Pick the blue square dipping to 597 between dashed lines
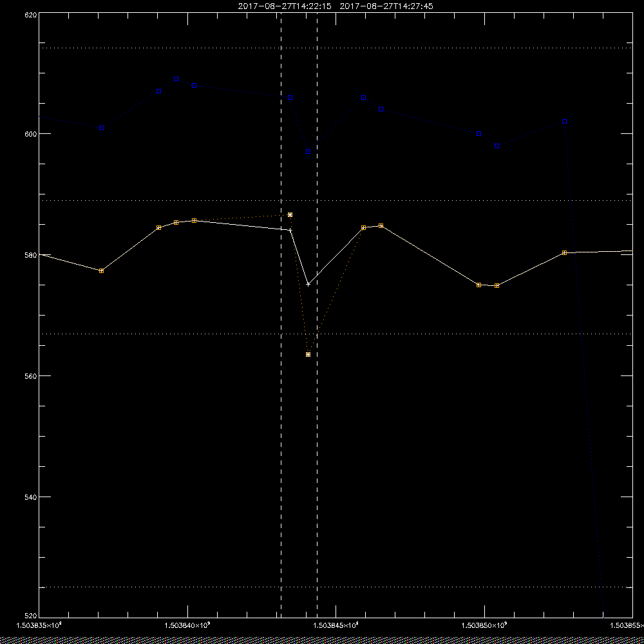The width and height of the screenshot is (644, 644). 308,152
